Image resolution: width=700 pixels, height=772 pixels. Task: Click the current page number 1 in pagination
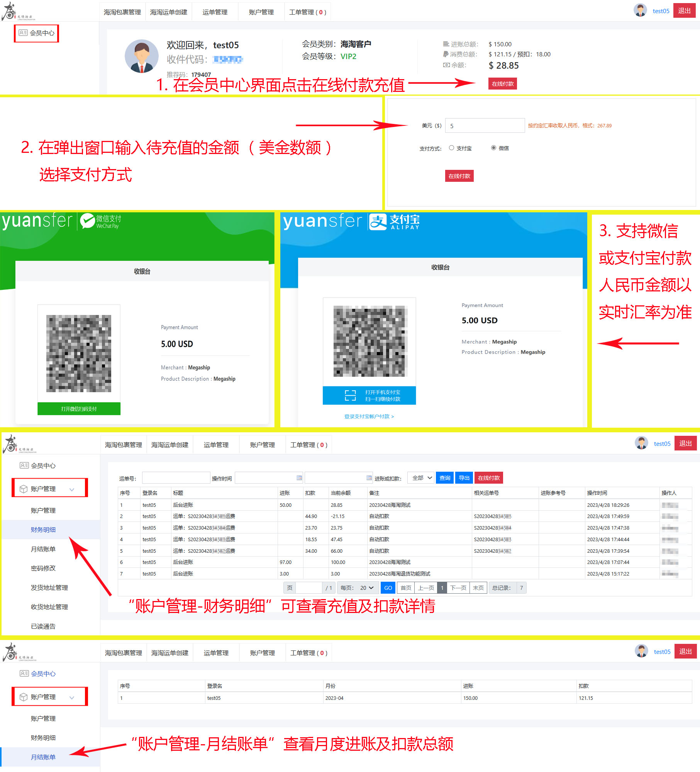pyautogui.click(x=442, y=588)
